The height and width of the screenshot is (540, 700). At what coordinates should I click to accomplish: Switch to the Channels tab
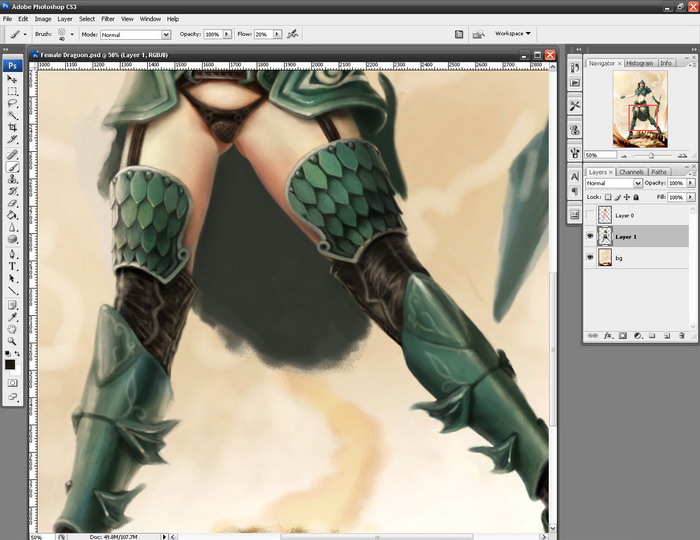[631, 172]
